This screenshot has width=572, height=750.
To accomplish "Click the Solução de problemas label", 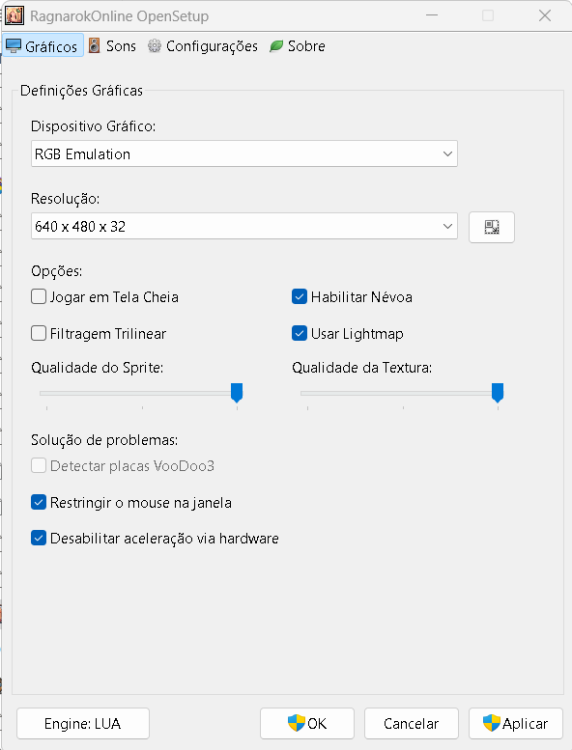I will [104, 440].
